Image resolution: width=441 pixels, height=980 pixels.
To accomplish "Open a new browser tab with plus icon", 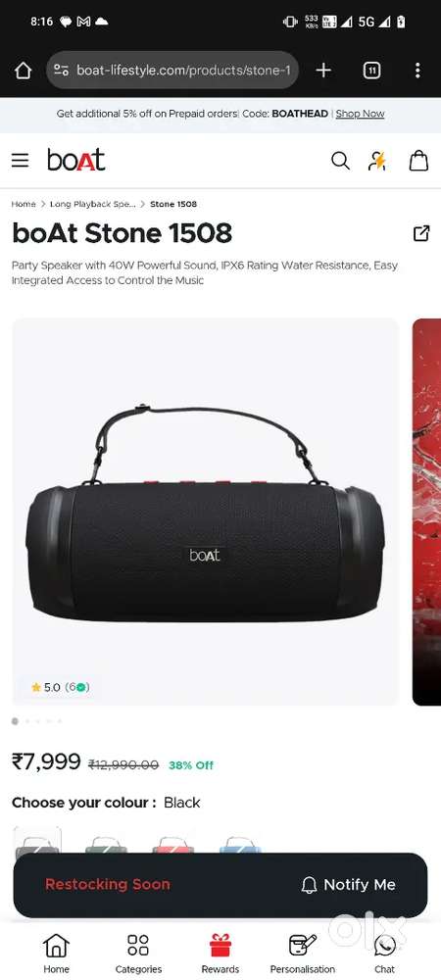I will [x=323, y=71].
